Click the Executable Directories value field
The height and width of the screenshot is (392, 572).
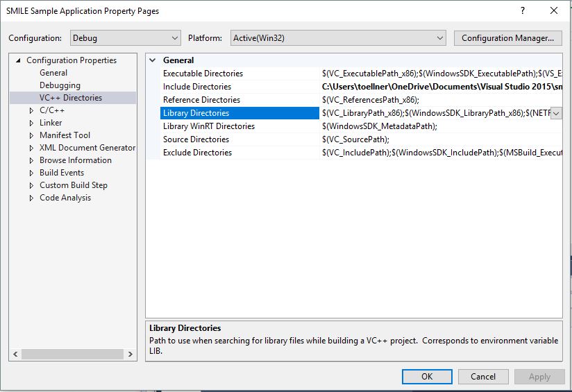coord(441,74)
